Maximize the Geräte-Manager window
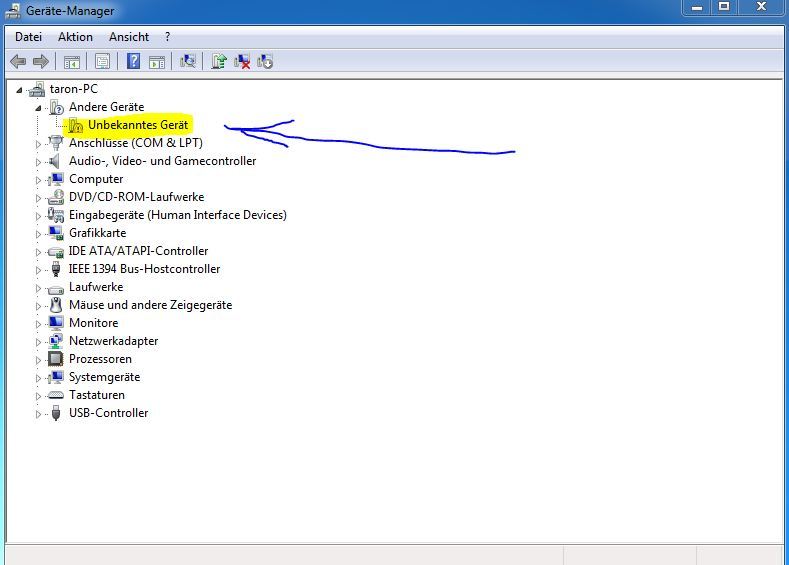The width and height of the screenshot is (789, 565). 724,7
